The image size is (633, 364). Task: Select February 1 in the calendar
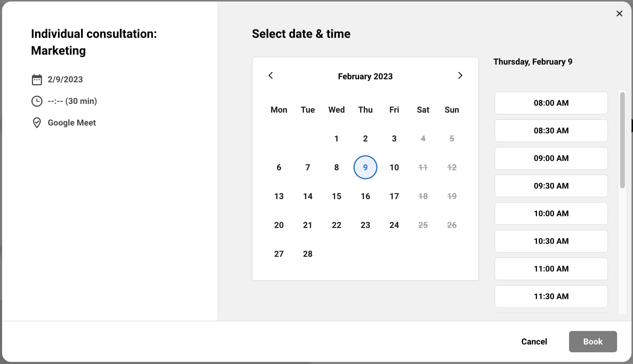coord(336,138)
